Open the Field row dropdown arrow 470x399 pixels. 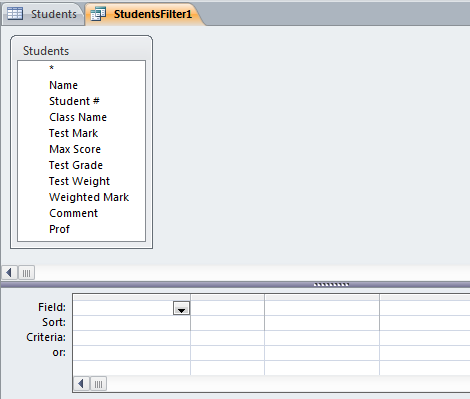(181, 308)
